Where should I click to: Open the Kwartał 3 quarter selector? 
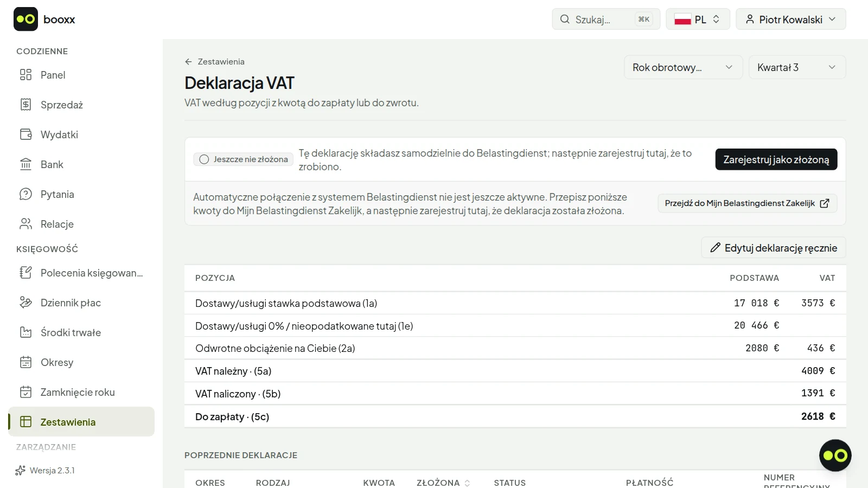click(797, 67)
